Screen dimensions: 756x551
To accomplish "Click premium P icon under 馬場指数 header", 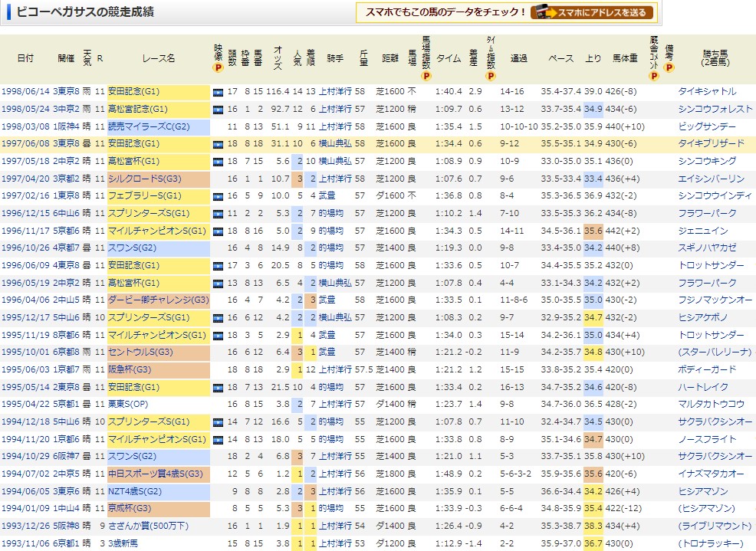I will [x=426, y=76].
